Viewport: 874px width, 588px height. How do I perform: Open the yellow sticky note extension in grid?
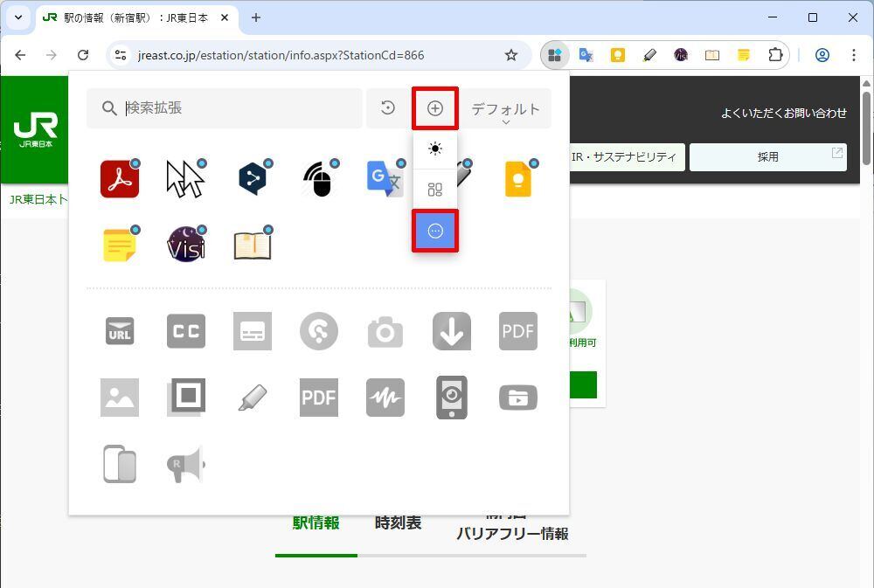click(x=119, y=245)
